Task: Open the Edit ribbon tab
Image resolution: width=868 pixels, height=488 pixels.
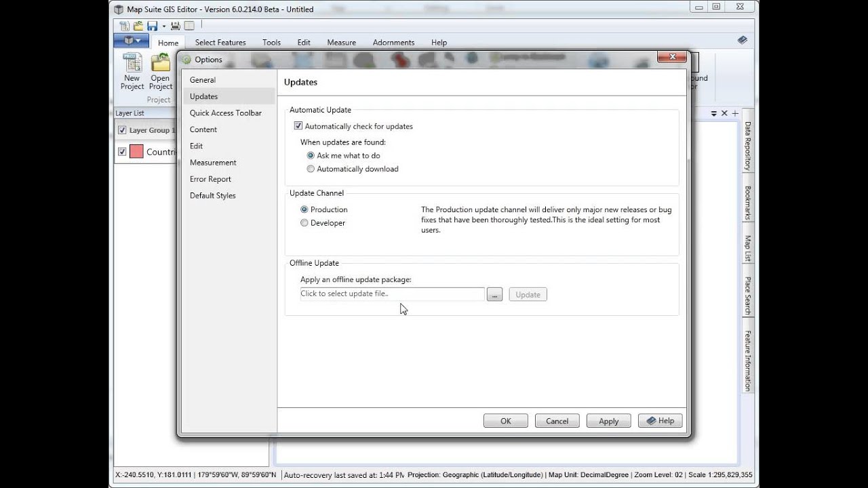Action: pyautogui.click(x=304, y=42)
